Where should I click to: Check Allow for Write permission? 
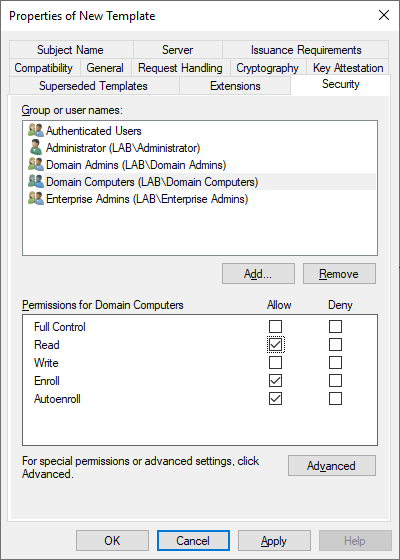click(x=275, y=362)
